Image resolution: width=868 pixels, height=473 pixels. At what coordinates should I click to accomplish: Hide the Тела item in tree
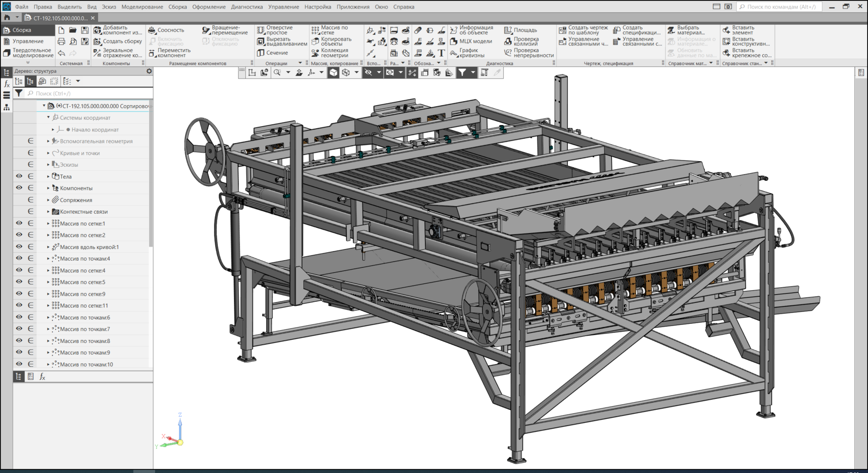click(x=19, y=176)
